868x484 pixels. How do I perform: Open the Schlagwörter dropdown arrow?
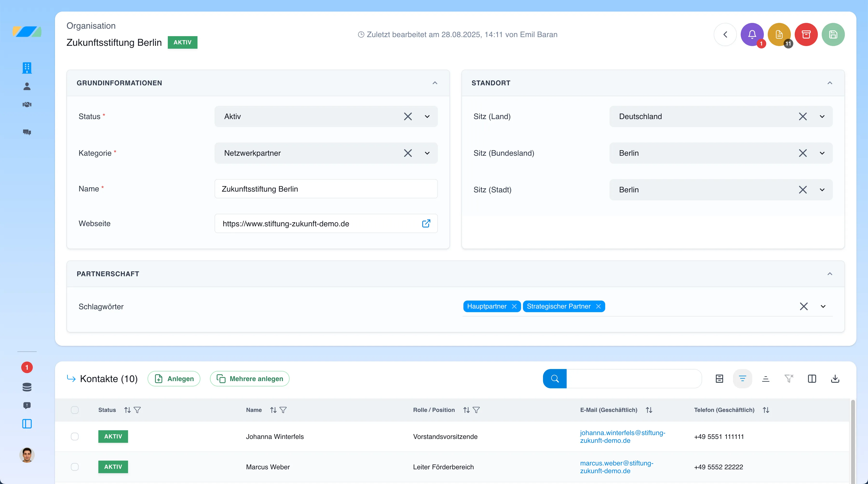[x=823, y=307]
